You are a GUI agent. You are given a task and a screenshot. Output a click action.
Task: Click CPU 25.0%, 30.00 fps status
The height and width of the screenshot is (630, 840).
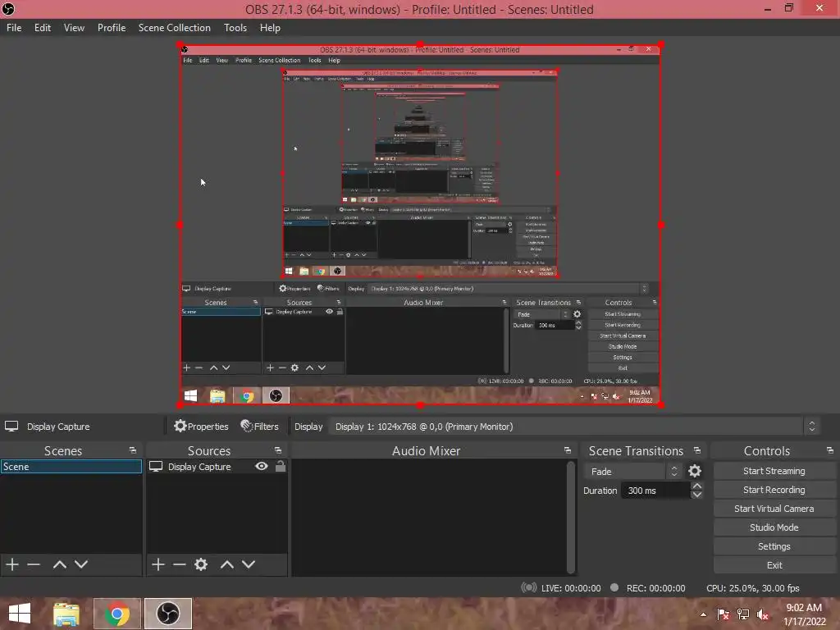tap(753, 588)
